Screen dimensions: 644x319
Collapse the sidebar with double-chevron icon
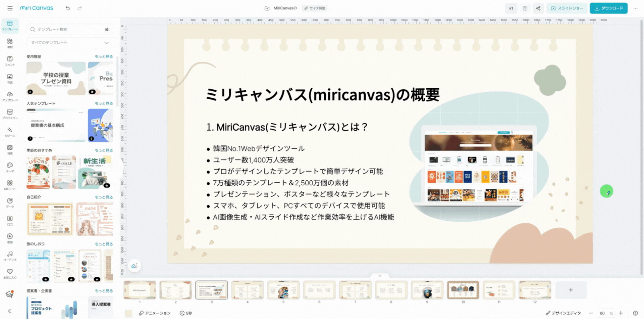[x=10, y=311]
